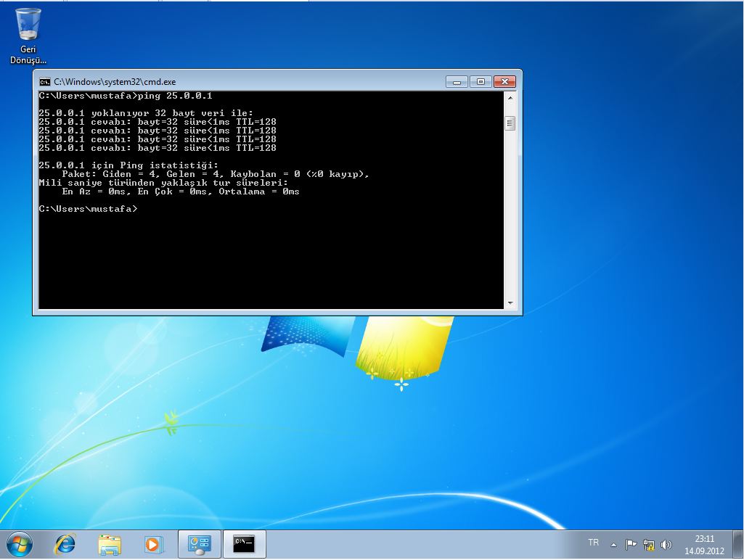Click the network status tray icon
744x560 pixels.
click(649, 545)
